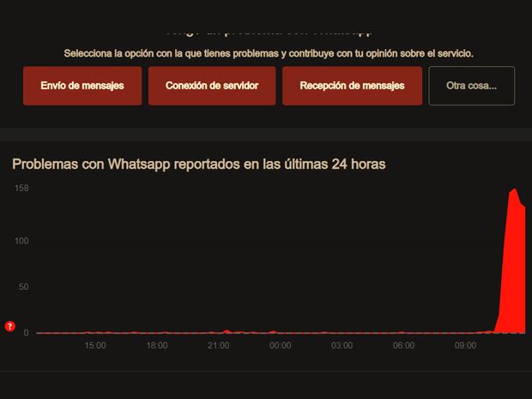Select the "Envío de mensajes" problem button

(x=82, y=86)
